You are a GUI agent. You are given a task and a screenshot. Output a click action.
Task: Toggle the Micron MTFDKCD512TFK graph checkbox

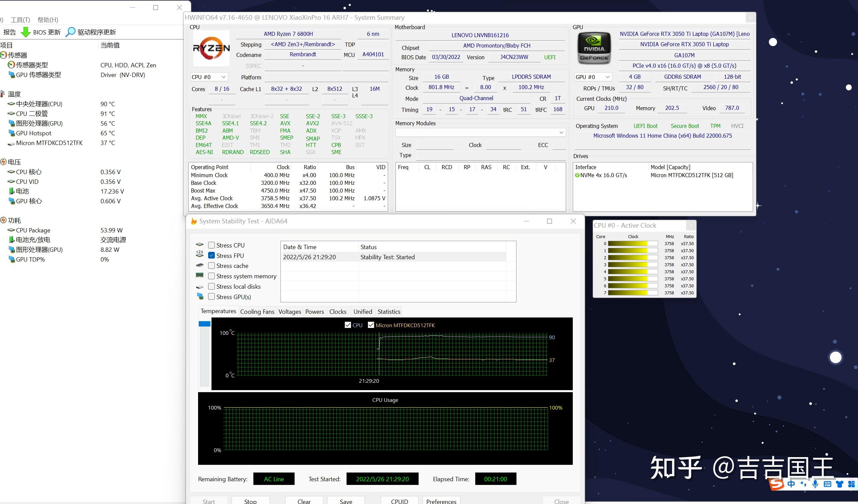(x=371, y=325)
